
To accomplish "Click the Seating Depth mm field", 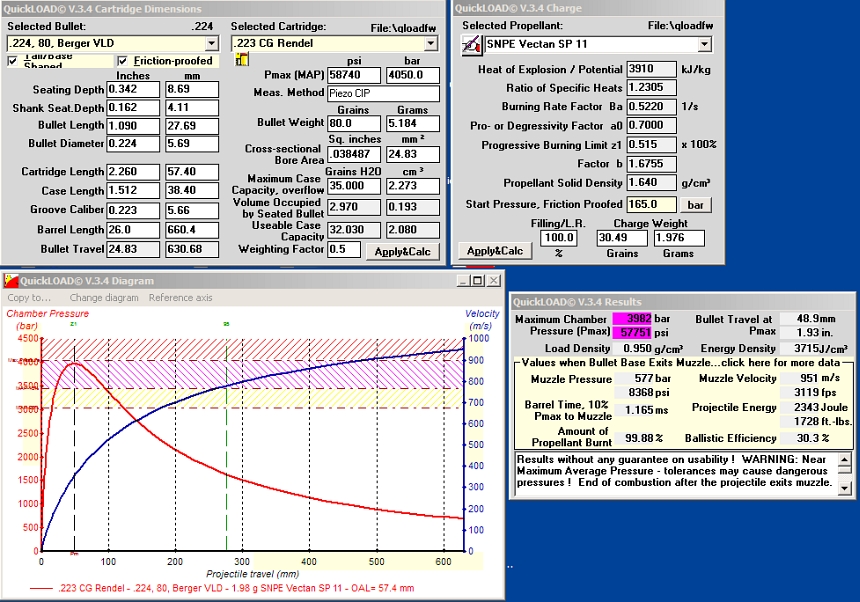I will click(x=192, y=89).
